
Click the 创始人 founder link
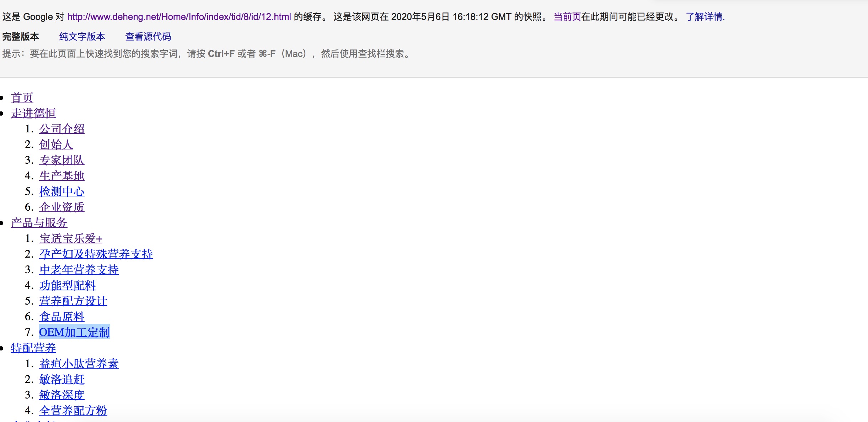[x=56, y=144]
